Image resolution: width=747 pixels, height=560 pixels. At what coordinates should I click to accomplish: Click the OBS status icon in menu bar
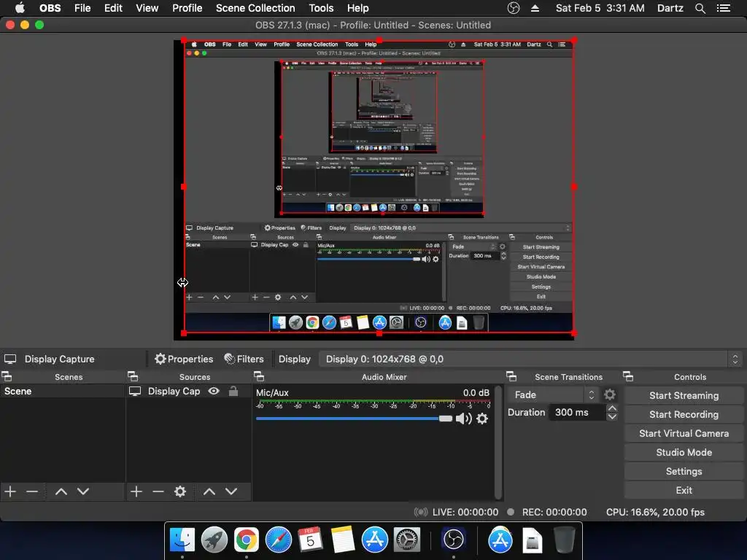tap(513, 8)
